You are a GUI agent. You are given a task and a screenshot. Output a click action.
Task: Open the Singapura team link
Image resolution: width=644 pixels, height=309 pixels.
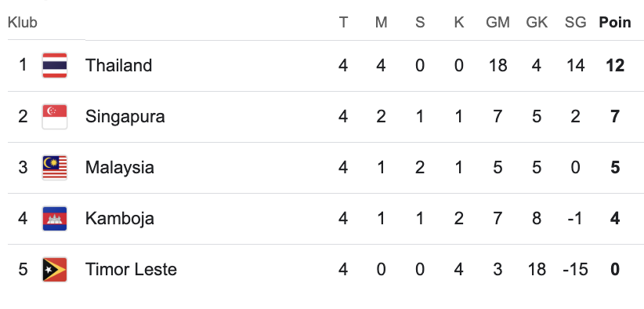pos(125,117)
